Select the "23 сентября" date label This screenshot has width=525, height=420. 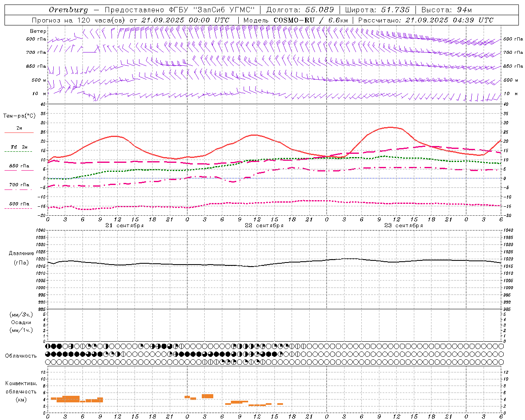(403, 226)
